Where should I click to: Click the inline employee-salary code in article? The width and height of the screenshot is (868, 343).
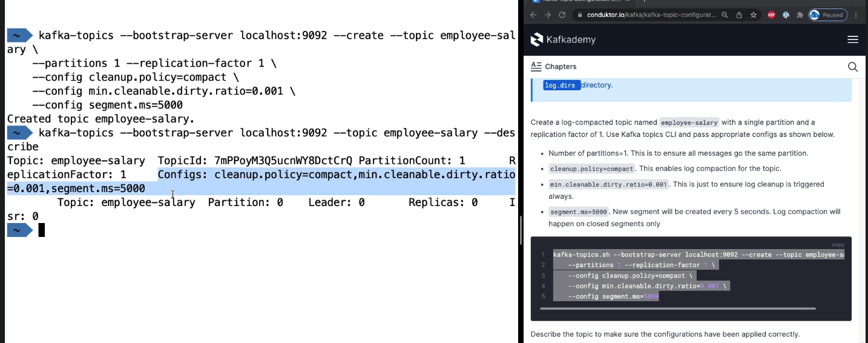tap(689, 122)
